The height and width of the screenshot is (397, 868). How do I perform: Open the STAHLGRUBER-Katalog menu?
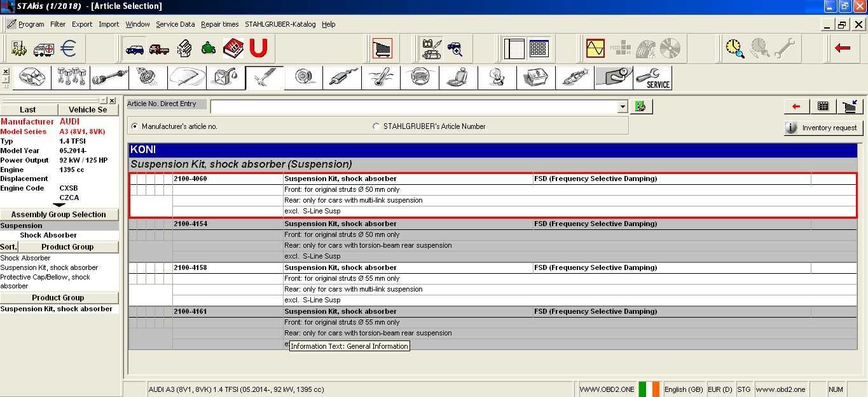coord(280,24)
